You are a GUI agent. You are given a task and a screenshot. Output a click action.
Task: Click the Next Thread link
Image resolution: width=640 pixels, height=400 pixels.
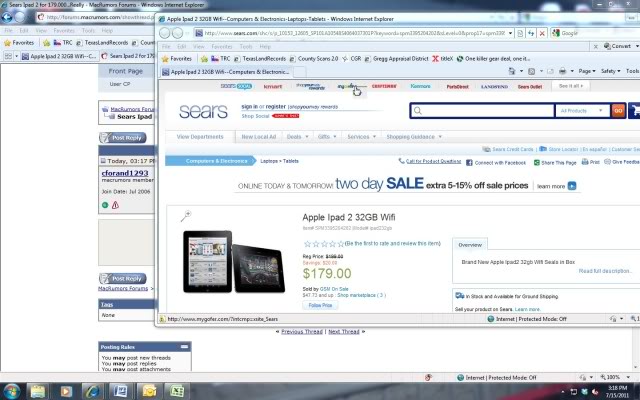click(x=344, y=332)
